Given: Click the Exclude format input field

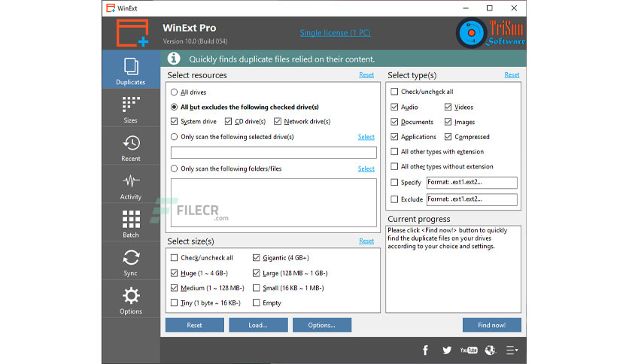Looking at the screenshot, I should pos(472,199).
